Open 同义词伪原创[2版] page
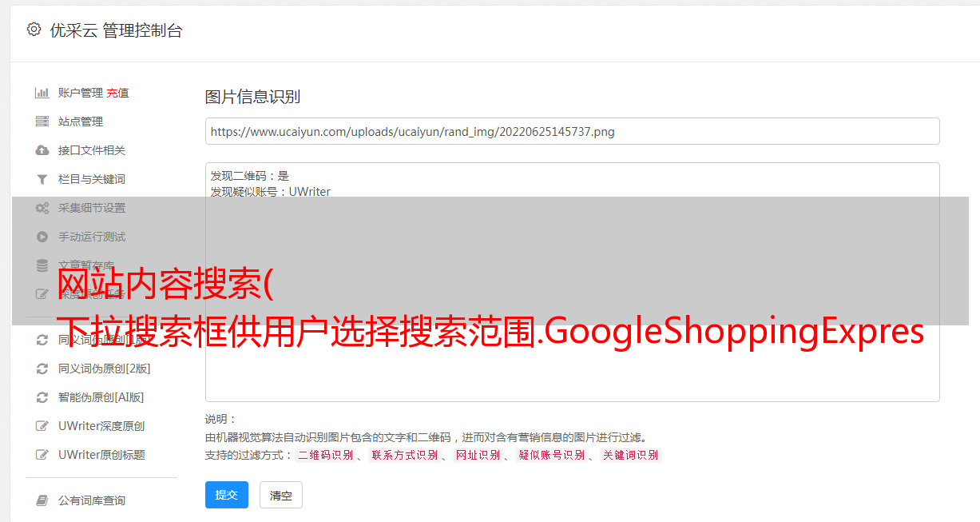This screenshot has width=980, height=522. [x=105, y=369]
